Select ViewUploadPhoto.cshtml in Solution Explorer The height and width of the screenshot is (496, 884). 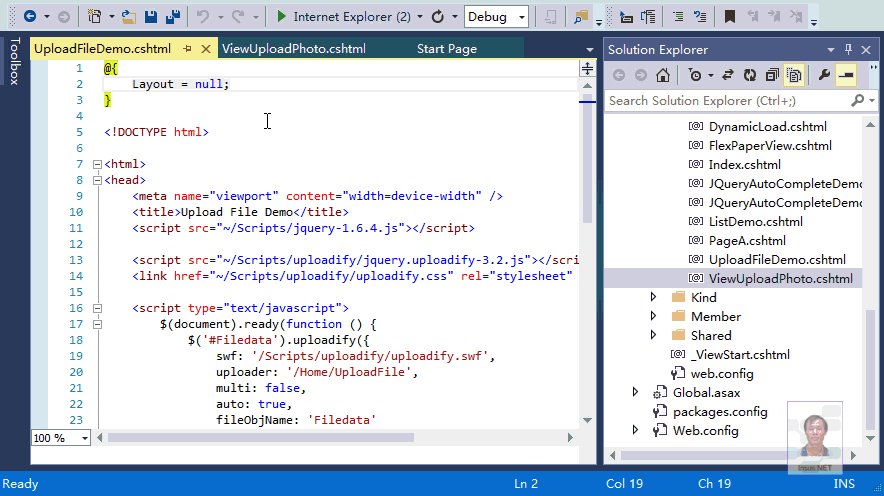coord(780,278)
